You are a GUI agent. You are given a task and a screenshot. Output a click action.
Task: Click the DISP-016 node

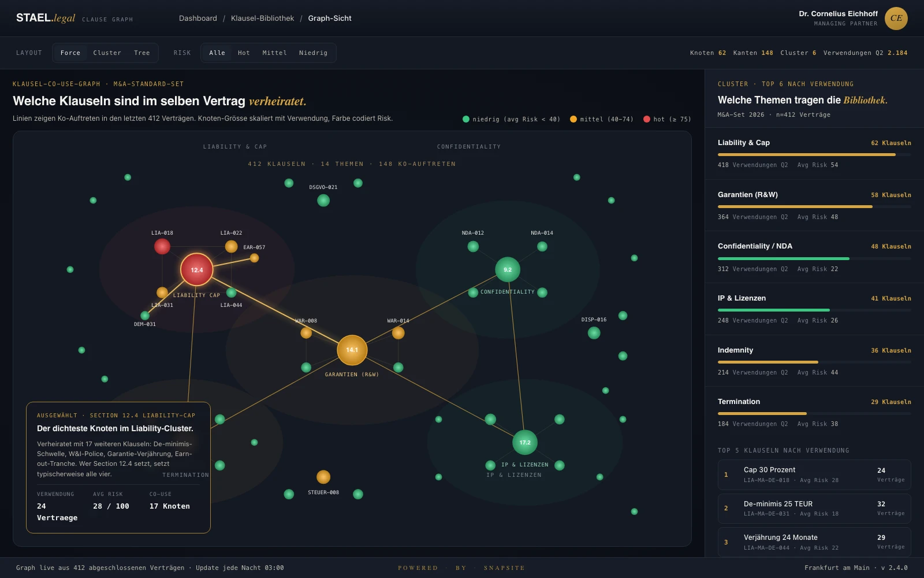point(594,333)
